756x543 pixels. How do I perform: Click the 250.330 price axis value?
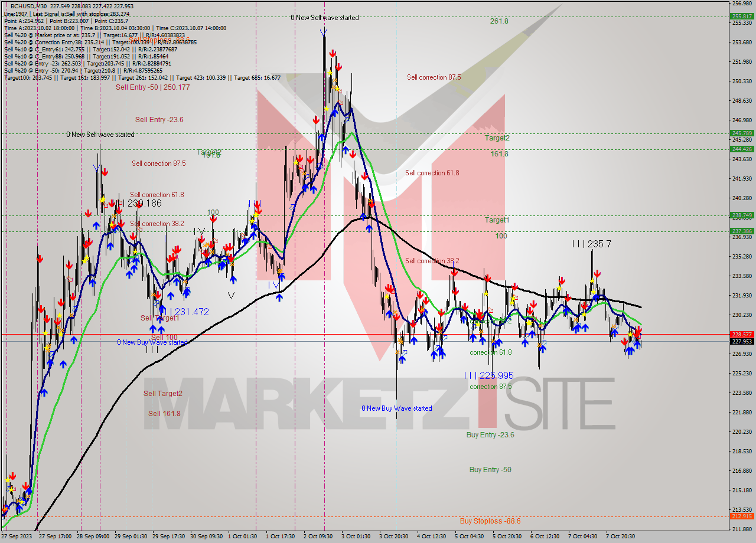pos(742,81)
